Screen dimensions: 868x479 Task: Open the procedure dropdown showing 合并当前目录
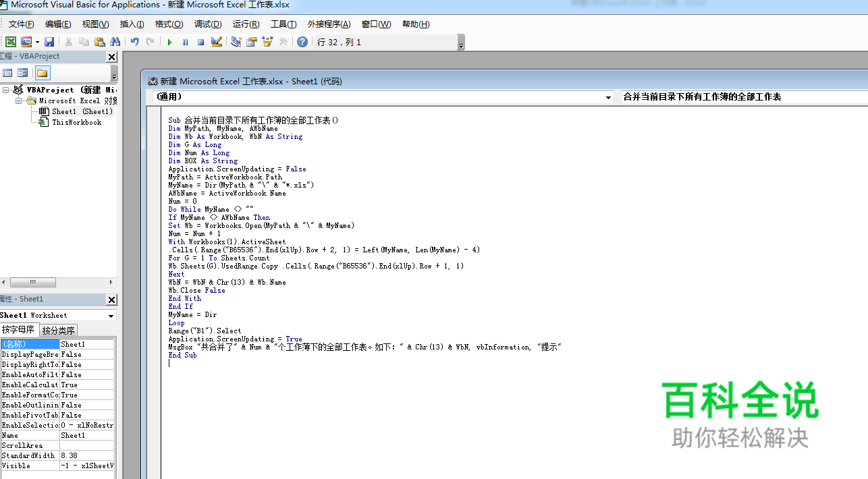(x=744, y=97)
